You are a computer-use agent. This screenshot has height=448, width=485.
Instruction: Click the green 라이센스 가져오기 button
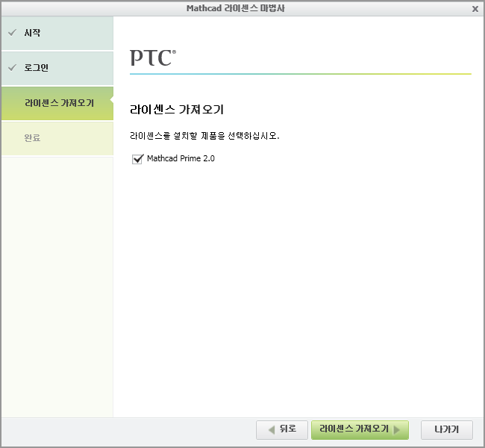pos(360,430)
